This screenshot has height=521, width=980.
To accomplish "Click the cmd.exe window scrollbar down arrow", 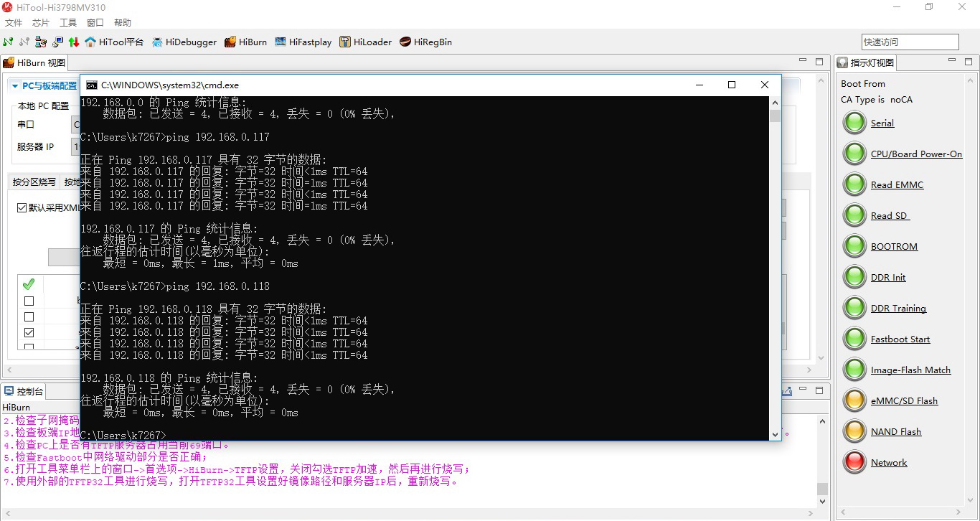I will click(775, 434).
